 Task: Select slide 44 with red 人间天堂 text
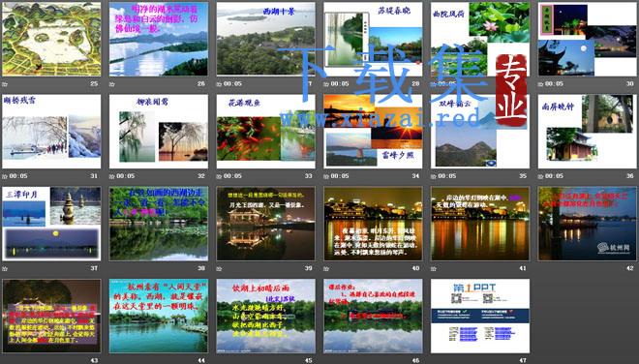pyautogui.click(x=159, y=316)
